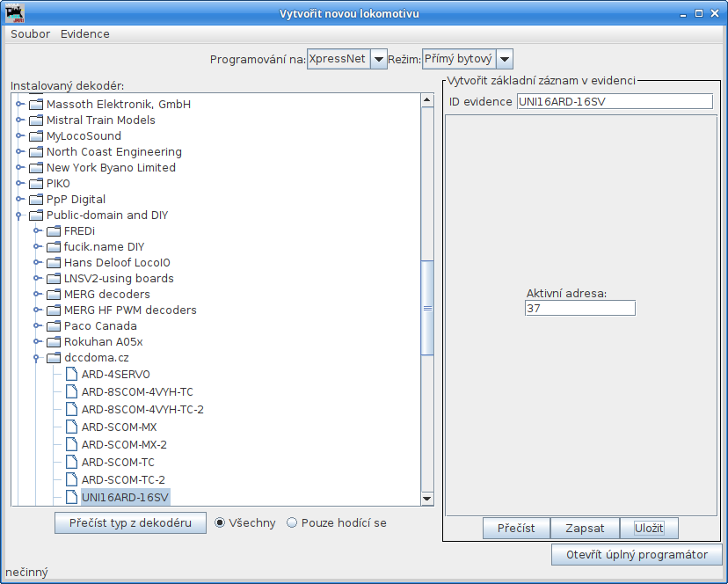
Task: Click the PIKO folder icon
Action: click(36, 184)
